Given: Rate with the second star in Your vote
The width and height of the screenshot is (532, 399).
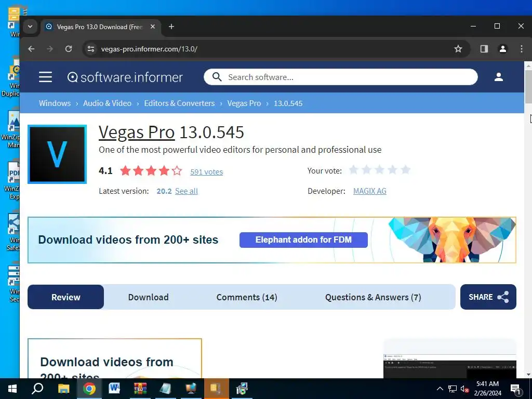Looking at the screenshot, I should (366, 169).
